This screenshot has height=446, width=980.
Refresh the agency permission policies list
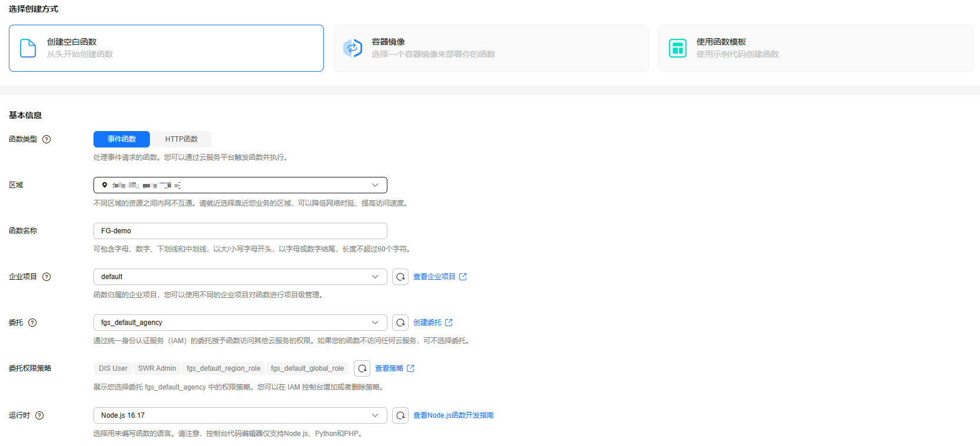coord(362,368)
